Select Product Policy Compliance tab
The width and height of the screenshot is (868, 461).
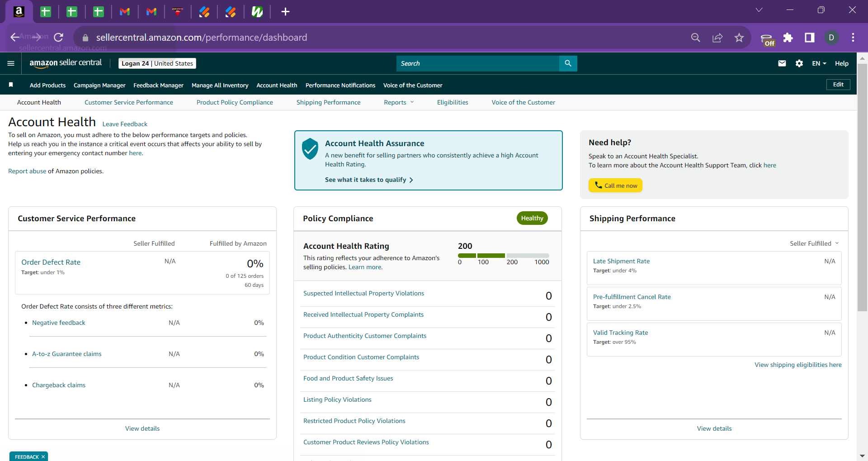235,102
